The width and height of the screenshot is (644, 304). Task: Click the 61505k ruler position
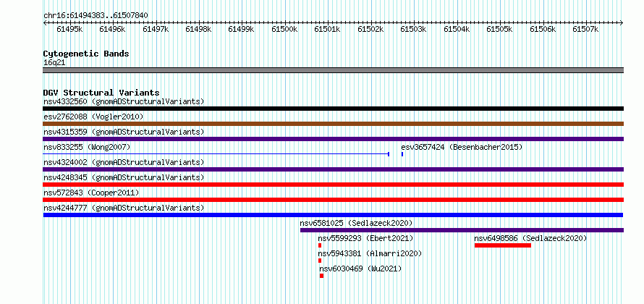[x=499, y=29]
